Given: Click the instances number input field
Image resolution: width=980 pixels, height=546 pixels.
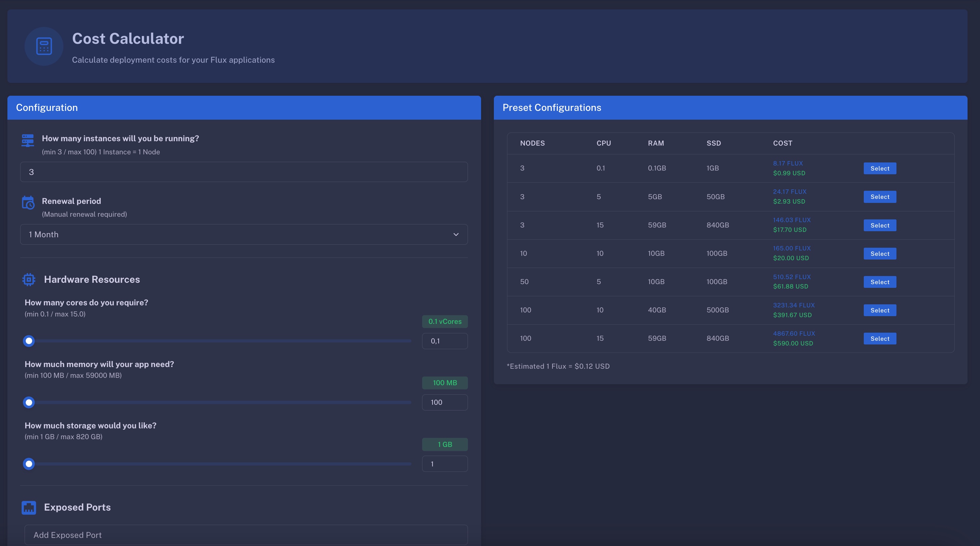Looking at the screenshot, I should 244,172.
